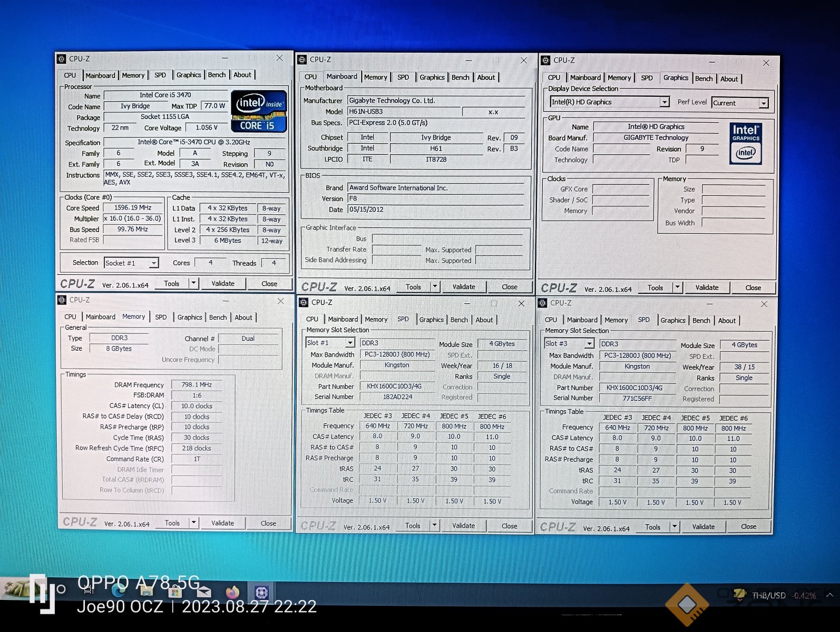
Task: Open Task View on the taskbar
Action: click(x=89, y=590)
